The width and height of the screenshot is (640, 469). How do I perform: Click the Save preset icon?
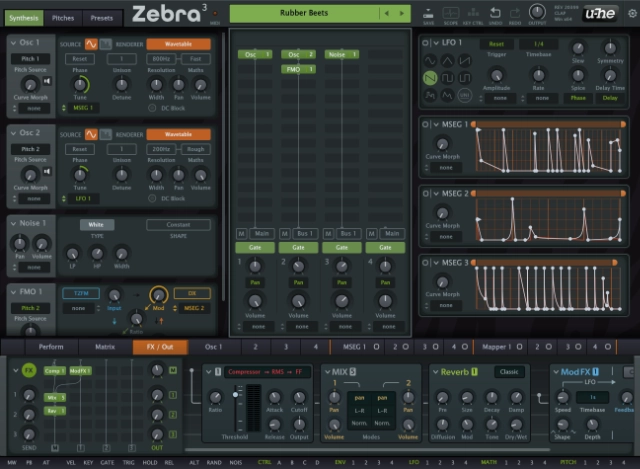[x=428, y=13]
